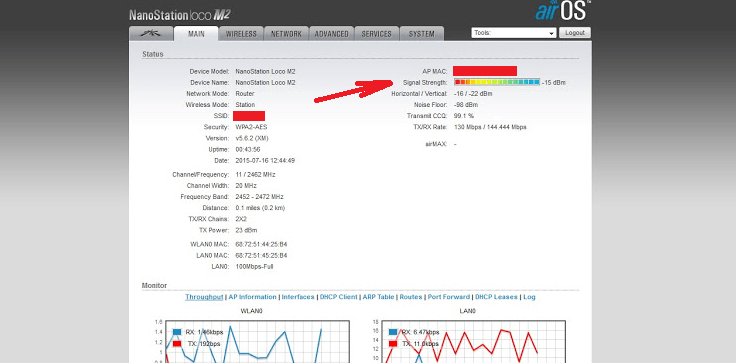Select the Frequency Band value 2452 - 2472 MHz
Viewport: 736px width, 363px height.
click(259, 197)
